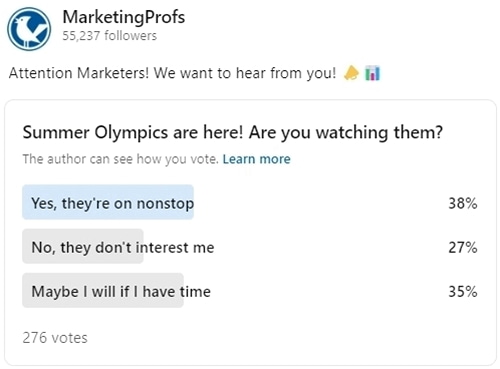Click the 35% result value
Screen dimensions: 500x369
tap(463, 291)
